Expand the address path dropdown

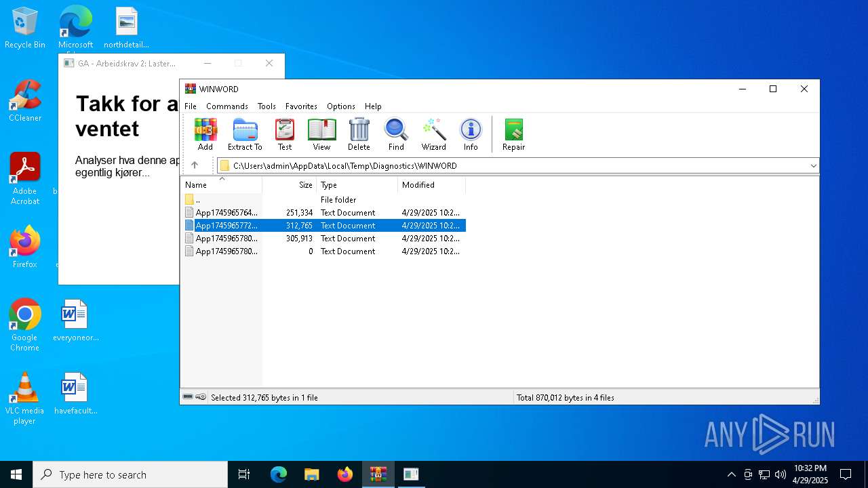[813, 165]
